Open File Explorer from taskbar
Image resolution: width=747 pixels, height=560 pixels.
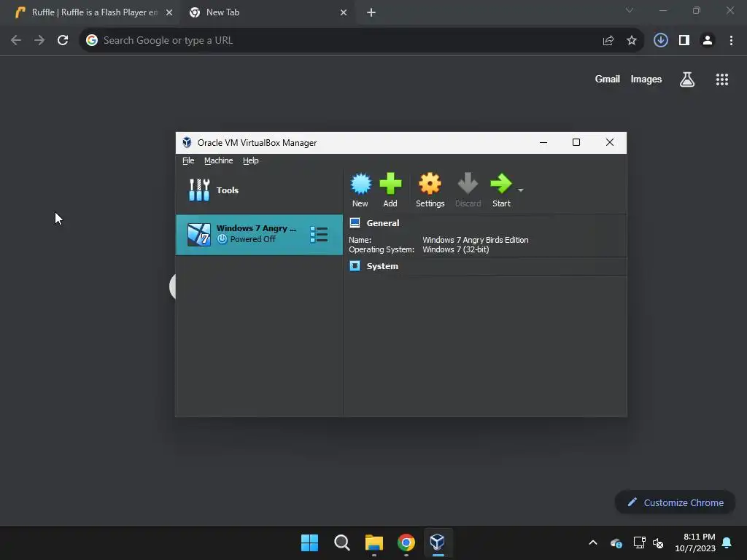coord(374,542)
